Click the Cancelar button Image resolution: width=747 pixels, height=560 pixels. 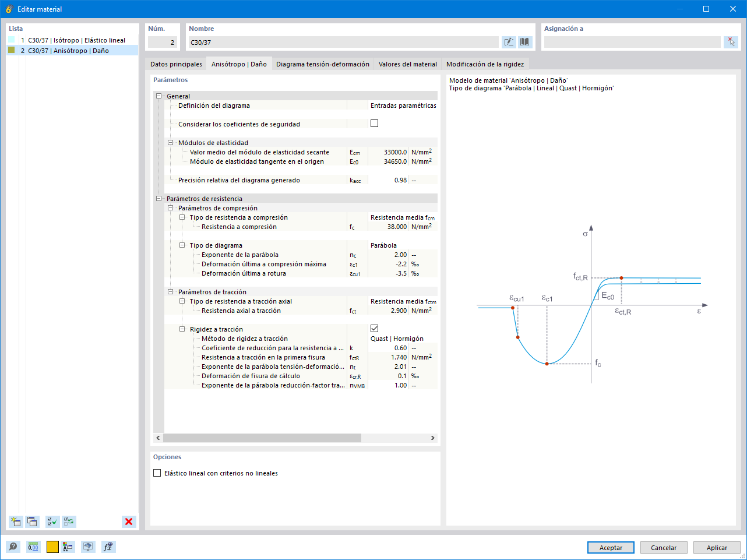(x=664, y=548)
